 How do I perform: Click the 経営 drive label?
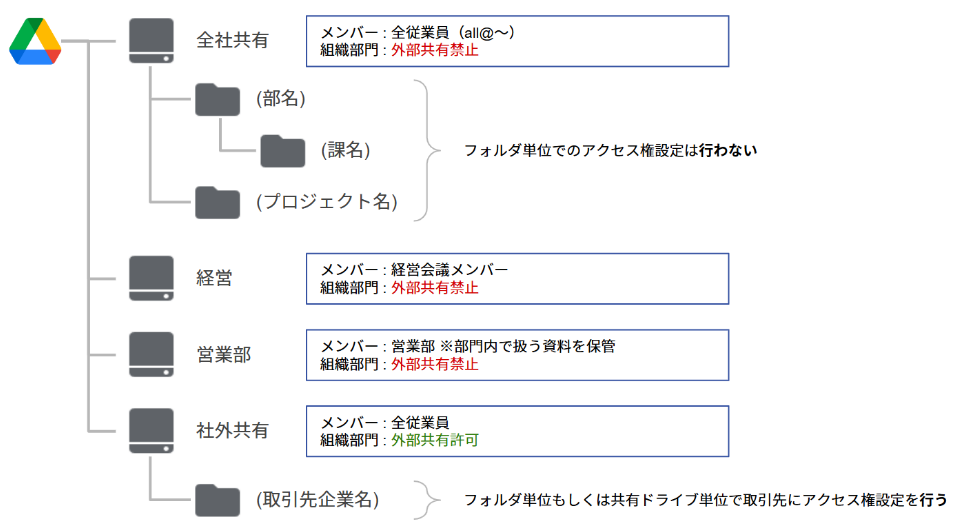point(214,278)
